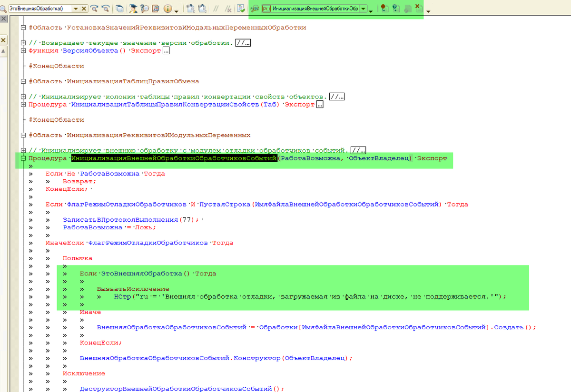Add a comment using the double-slash icon
This screenshot has width=571, height=392.
coord(216,9)
